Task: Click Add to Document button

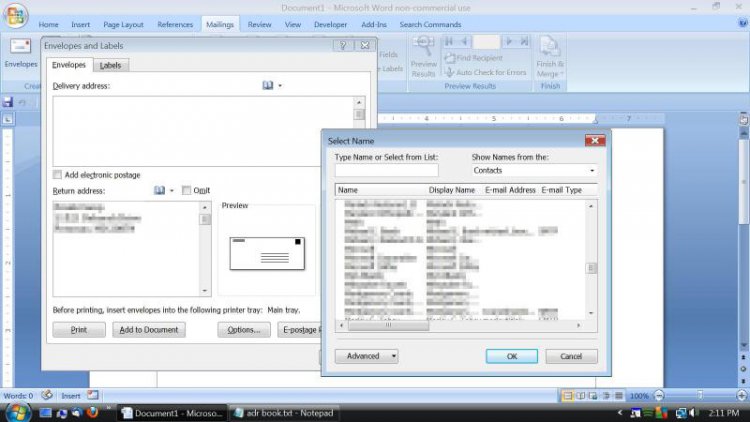Action: coord(149,330)
